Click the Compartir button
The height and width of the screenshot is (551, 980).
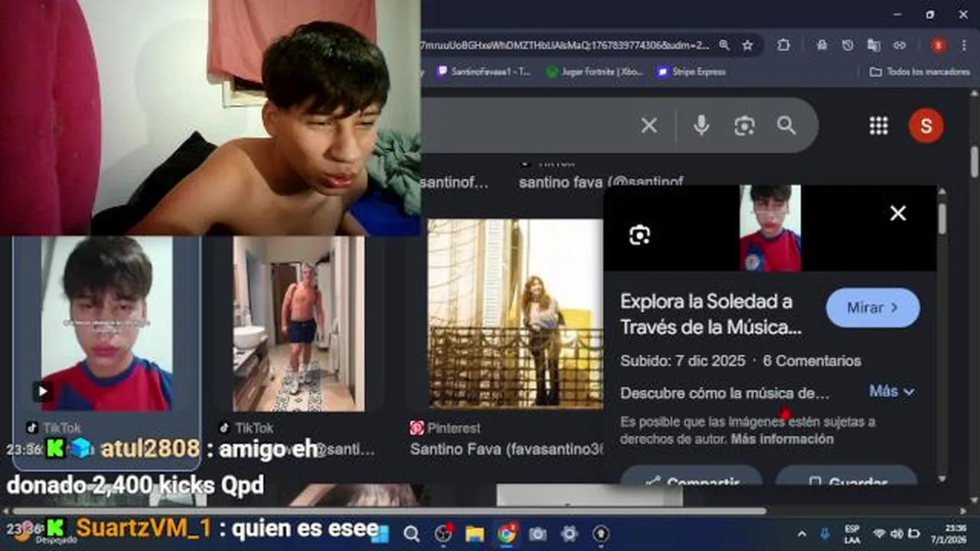[x=691, y=476]
